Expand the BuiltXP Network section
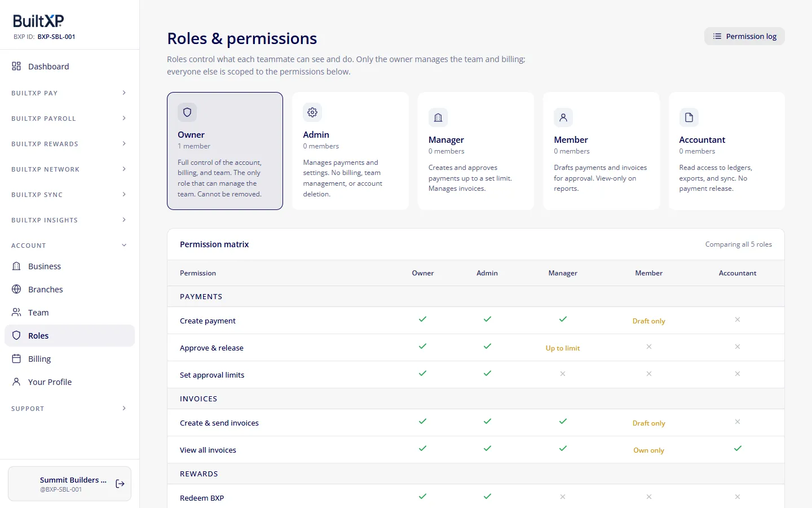This screenshot has width=812, height=508. 69,169
